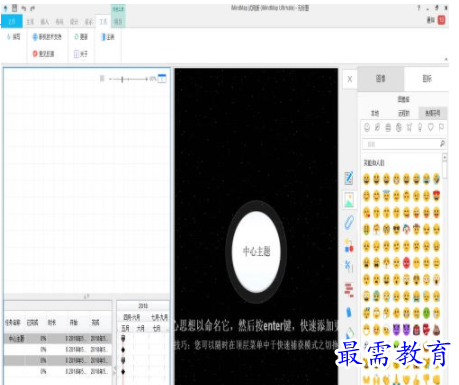Click the emoji list scrollbar up arrow
The width and height of the screenshot is (459, 385).
click(445, 156)
